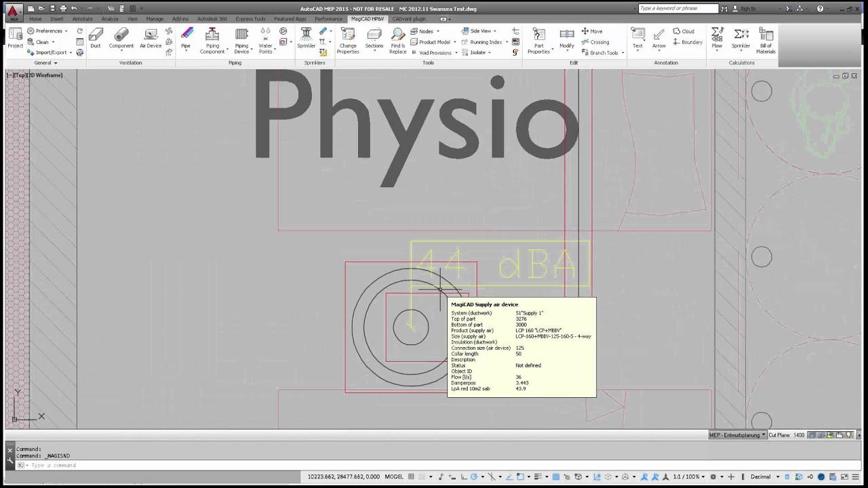Select the annotation Text tool
This screenshot has height=488, width=868.
[637, 39]
